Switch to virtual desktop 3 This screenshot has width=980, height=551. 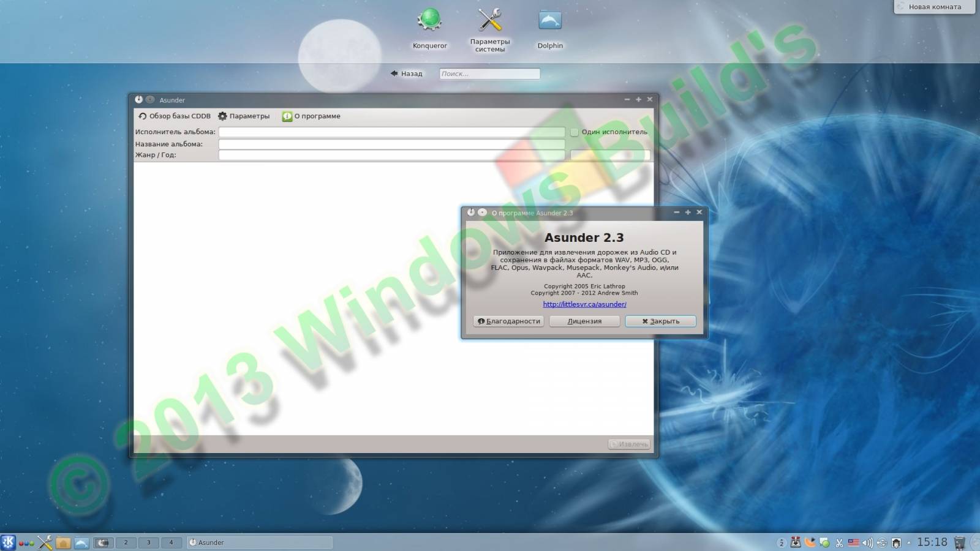148,542
